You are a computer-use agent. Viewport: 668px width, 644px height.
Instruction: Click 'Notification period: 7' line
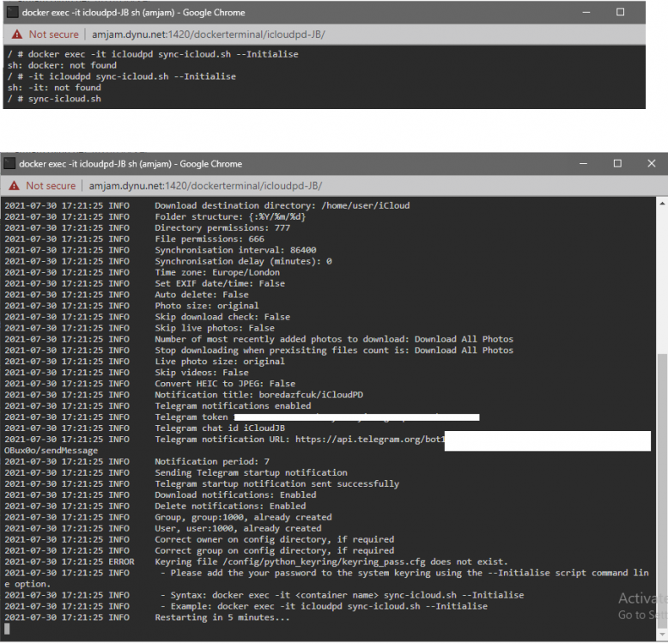click(x=212, y=462)
